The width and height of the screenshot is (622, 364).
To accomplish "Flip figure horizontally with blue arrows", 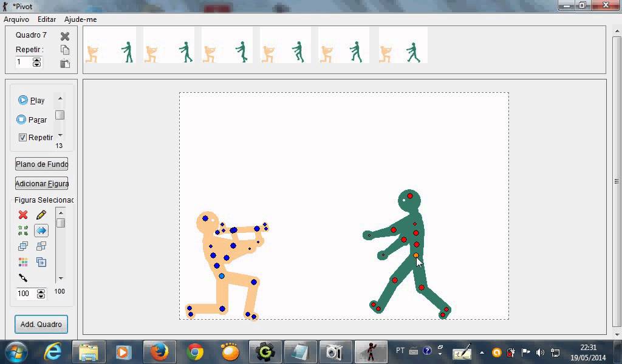I will pyautogui.click(x=41, y=231).
